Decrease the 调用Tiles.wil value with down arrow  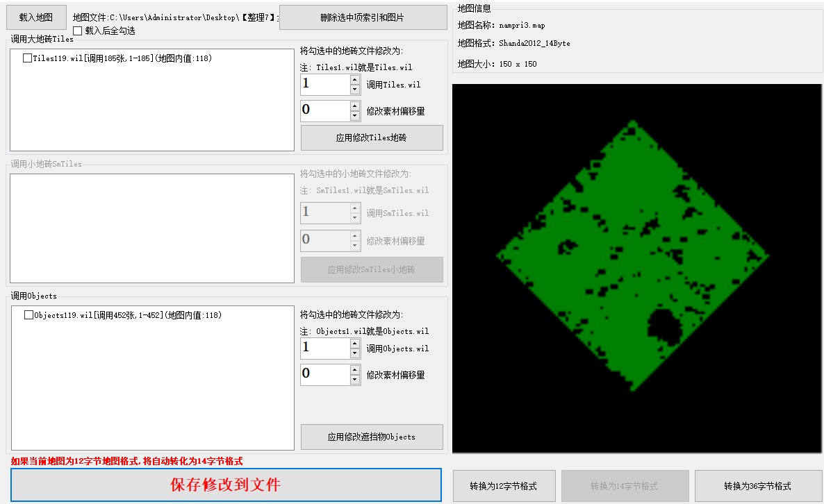[x=355, y=90]
